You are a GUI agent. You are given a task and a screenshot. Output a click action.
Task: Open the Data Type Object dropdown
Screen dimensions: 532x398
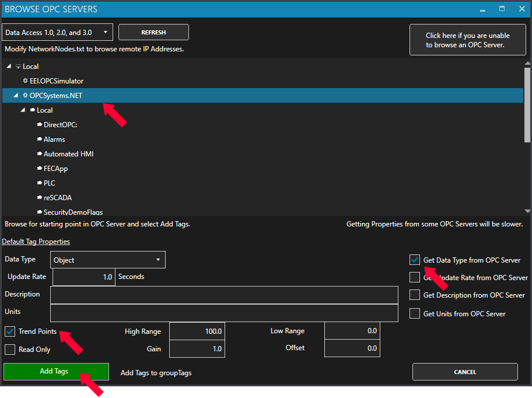coord(107,260)
